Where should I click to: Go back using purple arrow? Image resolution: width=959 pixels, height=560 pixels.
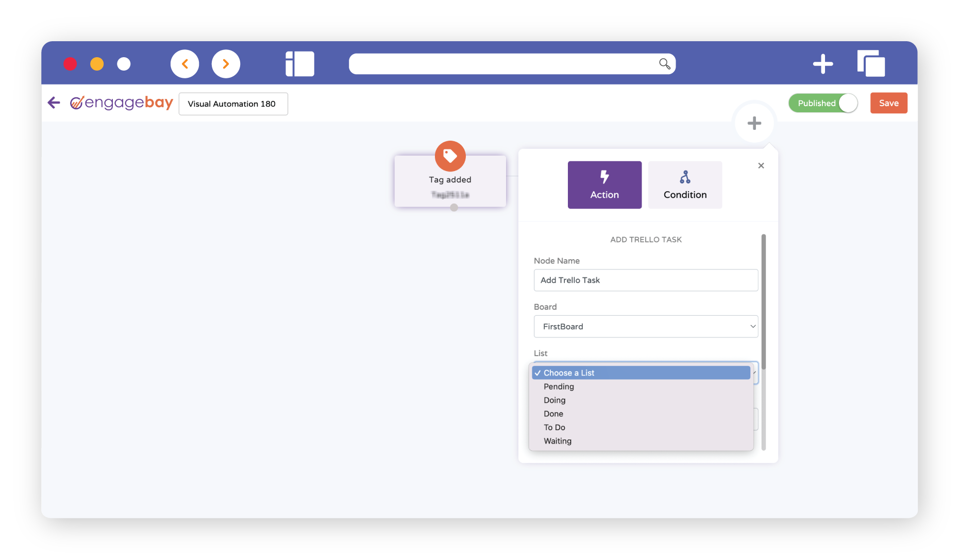click(54, 103)
